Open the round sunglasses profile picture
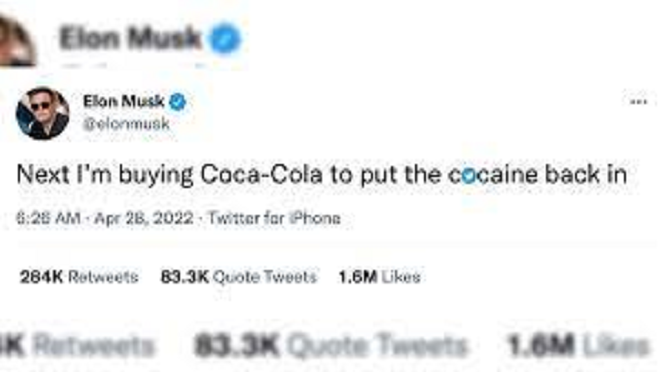The width and height of the screenshot is (666, 372). pos(42,113)
